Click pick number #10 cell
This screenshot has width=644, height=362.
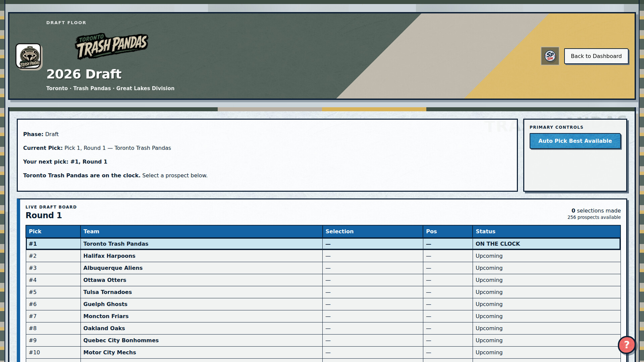tap(53, 352)
